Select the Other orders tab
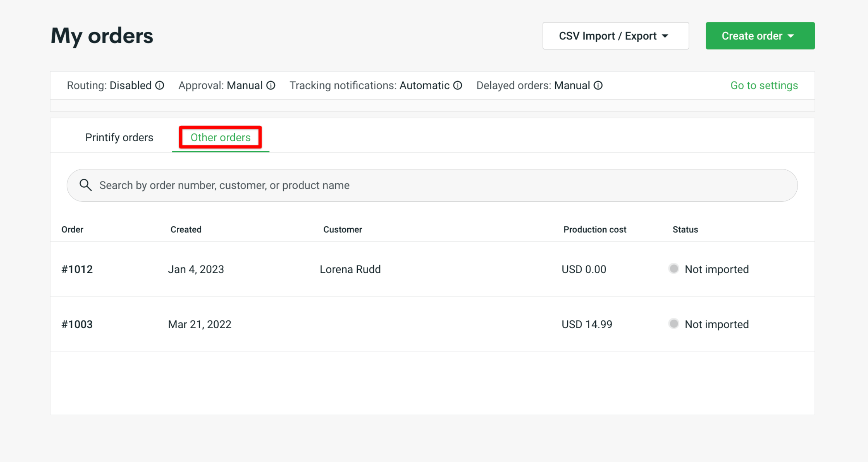Screen dimensions: 868x462 220,137
